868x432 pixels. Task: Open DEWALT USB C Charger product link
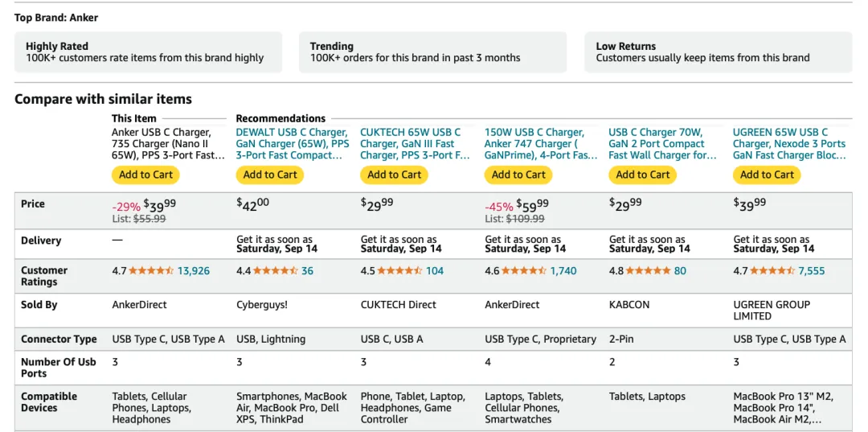point(293,144)
